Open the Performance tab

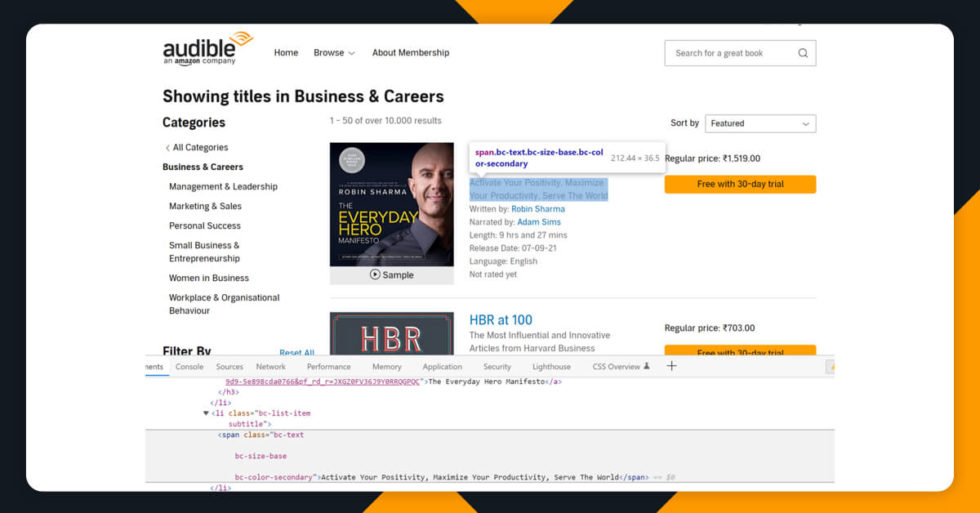(329, 367)
